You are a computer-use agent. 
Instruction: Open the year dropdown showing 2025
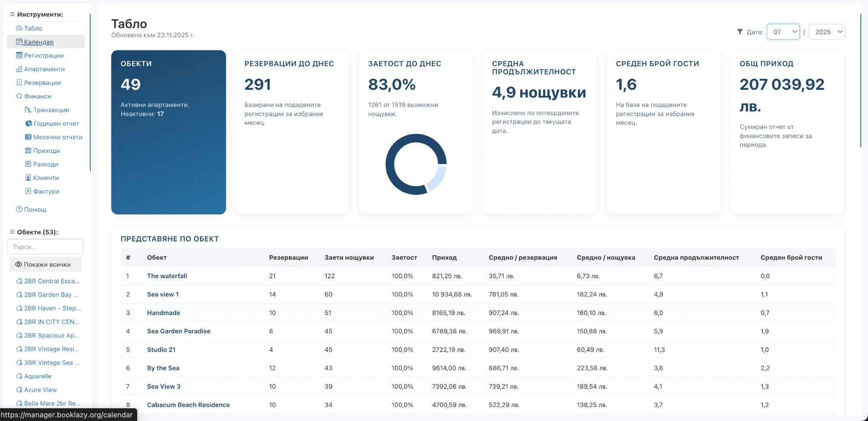pos(827,32)
